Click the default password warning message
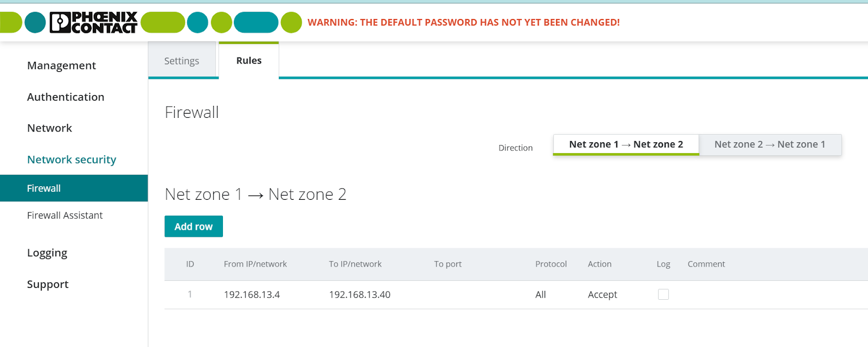868x347 pixels. pyautogui.click(x=463, y=22)
